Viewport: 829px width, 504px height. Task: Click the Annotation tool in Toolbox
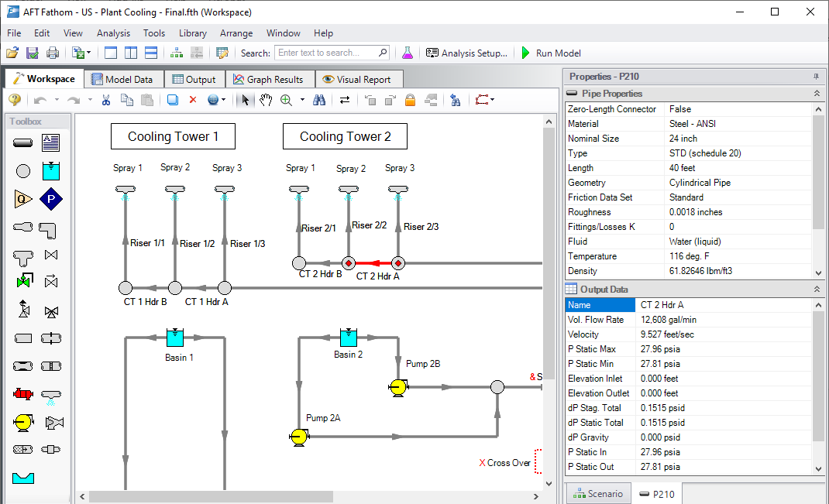pyautogui.click(x=51, y=142)
